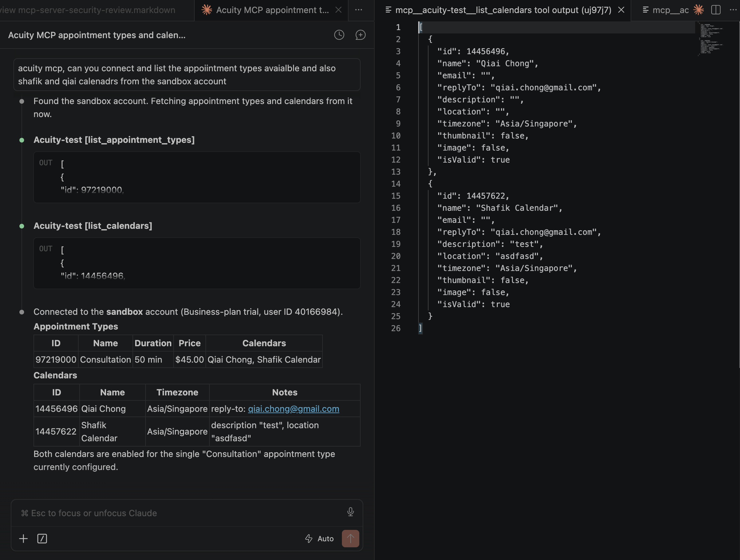
Task: Click 14457622 cell in Calendars table
Action: 56,432
